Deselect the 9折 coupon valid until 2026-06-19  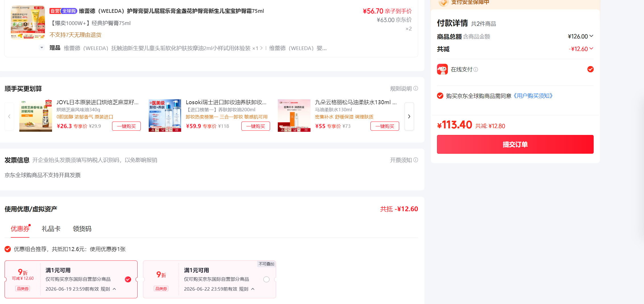click(128, 279)
